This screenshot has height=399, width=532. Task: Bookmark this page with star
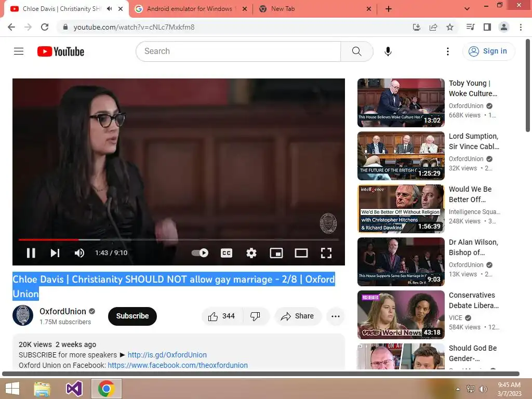[450, 27]
